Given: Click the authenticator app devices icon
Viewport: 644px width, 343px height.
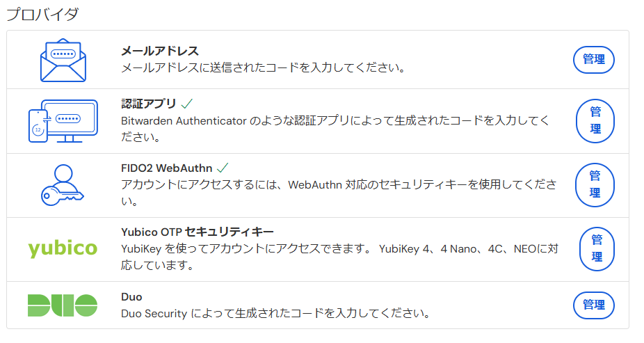Looking at the screenshot, I should click(x=63, y=121).
